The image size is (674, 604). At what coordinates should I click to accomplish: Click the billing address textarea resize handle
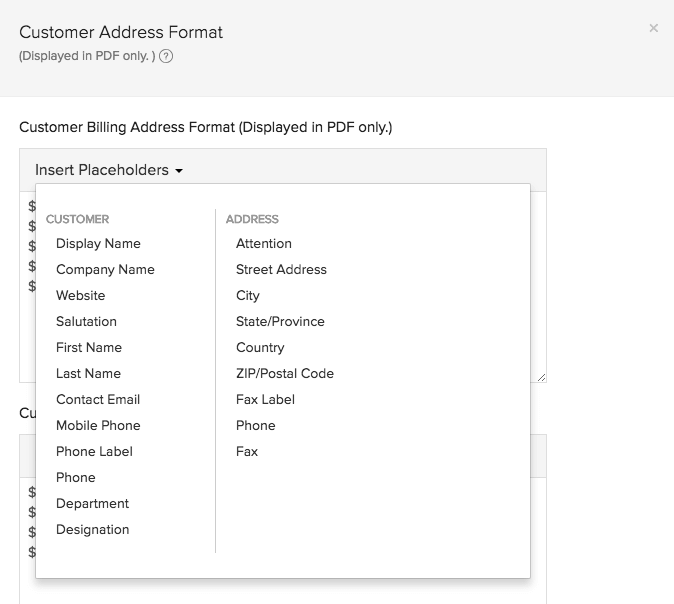[541, 377]
